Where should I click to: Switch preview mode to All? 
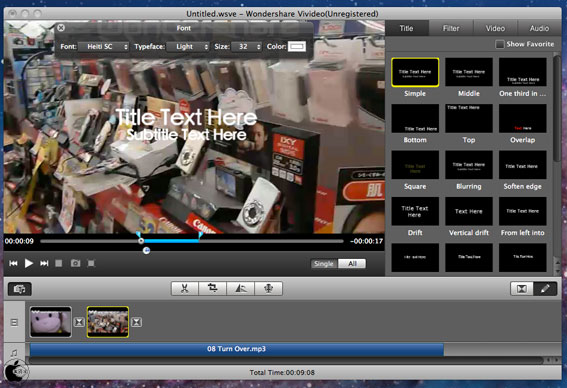(352, 264)
